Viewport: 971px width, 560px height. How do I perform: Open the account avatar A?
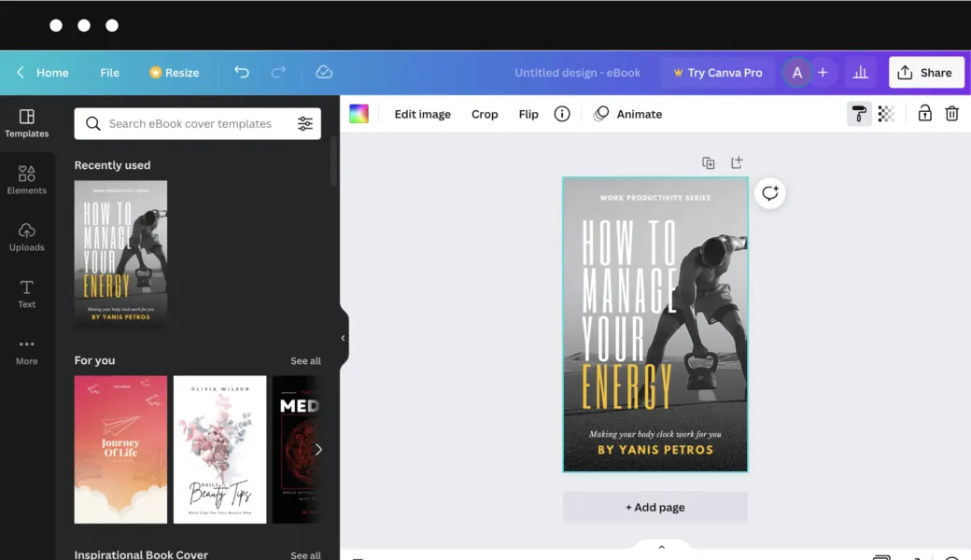click(x=797, y=73)
